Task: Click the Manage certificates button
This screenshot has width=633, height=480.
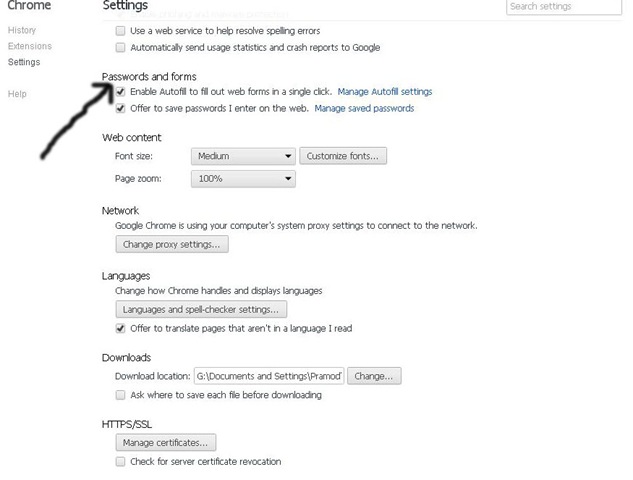Action: 166,442
